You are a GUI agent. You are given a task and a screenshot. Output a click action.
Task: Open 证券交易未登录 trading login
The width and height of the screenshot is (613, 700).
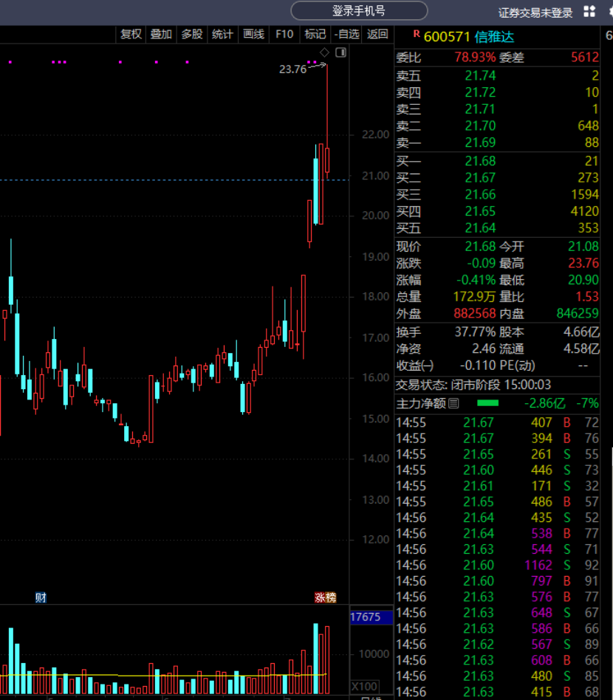point(535,13)
